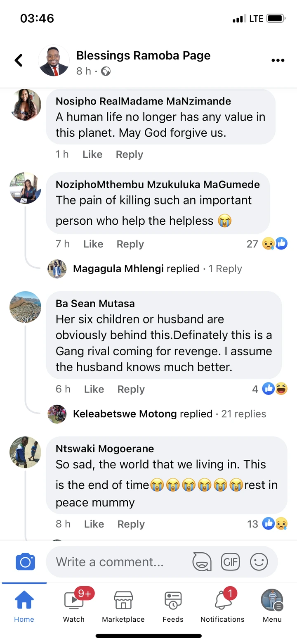Open Watch tab with 9+ badge
297x644 pixels.
tap(74, 605)
